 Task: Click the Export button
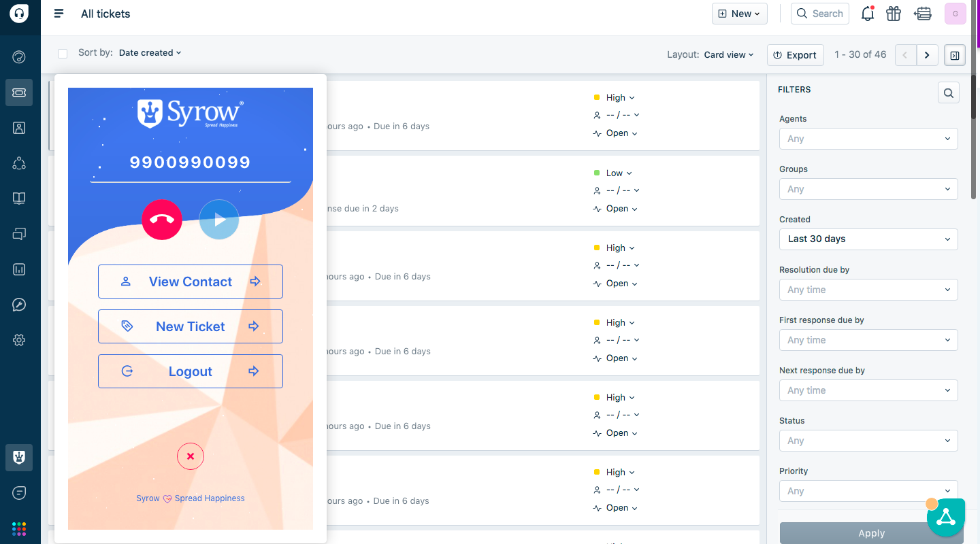(796, 55)
